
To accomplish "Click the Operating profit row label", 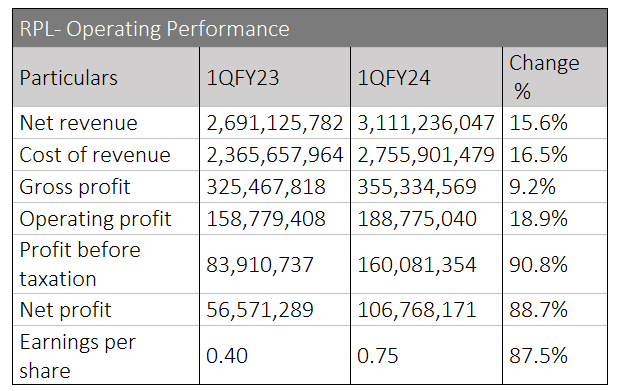I will 96,219.
